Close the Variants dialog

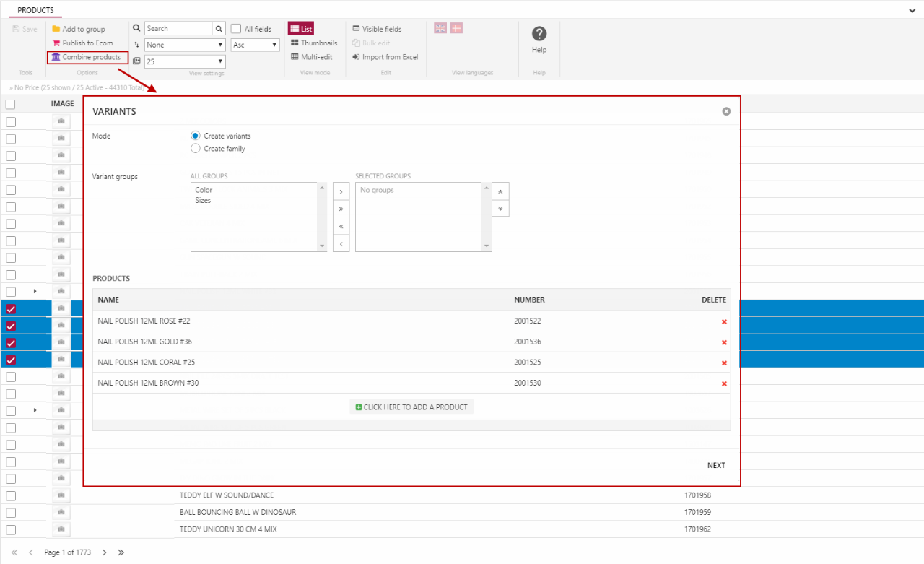(x=726, y=111)
